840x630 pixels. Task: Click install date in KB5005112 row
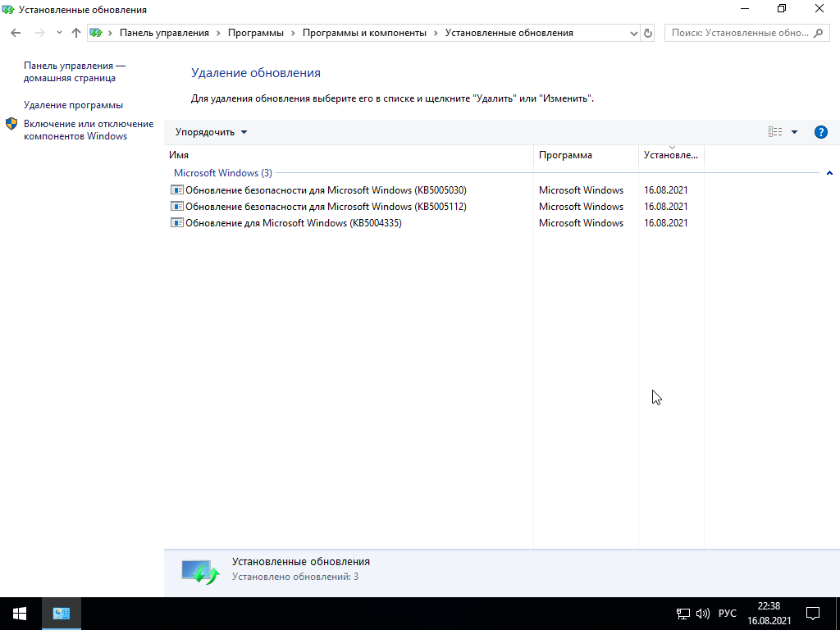pyautogui.click(x=666, y=207)
